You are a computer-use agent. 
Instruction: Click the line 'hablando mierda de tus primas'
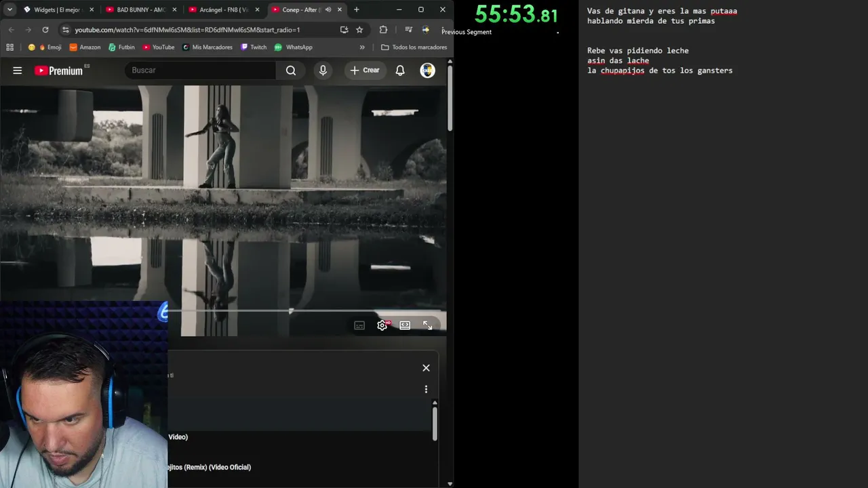click(651, 21)
